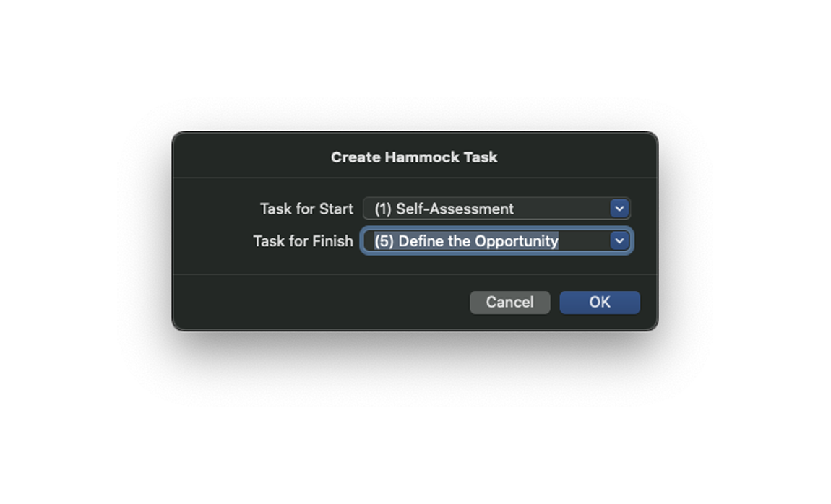Place the cursor after Self-Assessment in the start field
The width and height of the screenshot is (831, 504).
click(561, 209)
